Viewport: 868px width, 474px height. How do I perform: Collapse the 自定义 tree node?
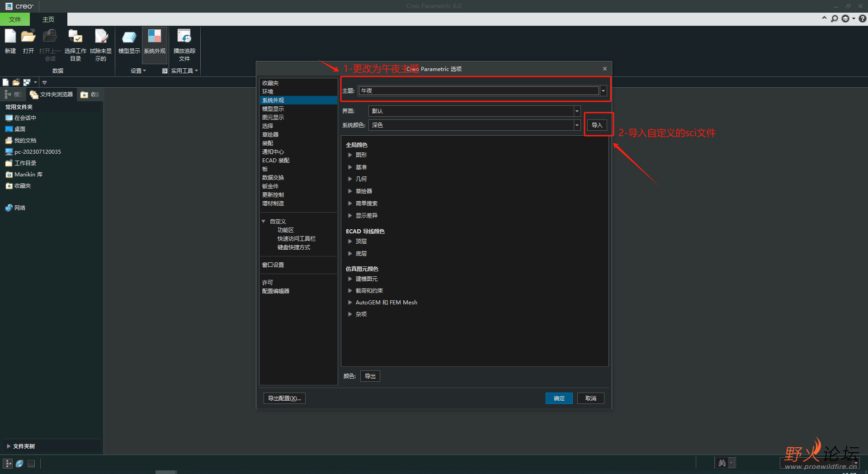pyautogui.click(x=264, y=222)
